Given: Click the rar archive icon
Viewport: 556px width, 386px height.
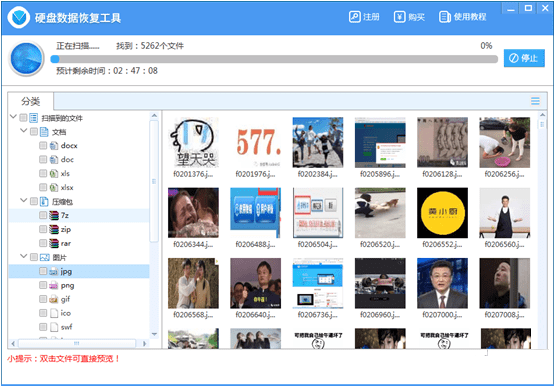Looking at the screenshot, I should (54, 243).
